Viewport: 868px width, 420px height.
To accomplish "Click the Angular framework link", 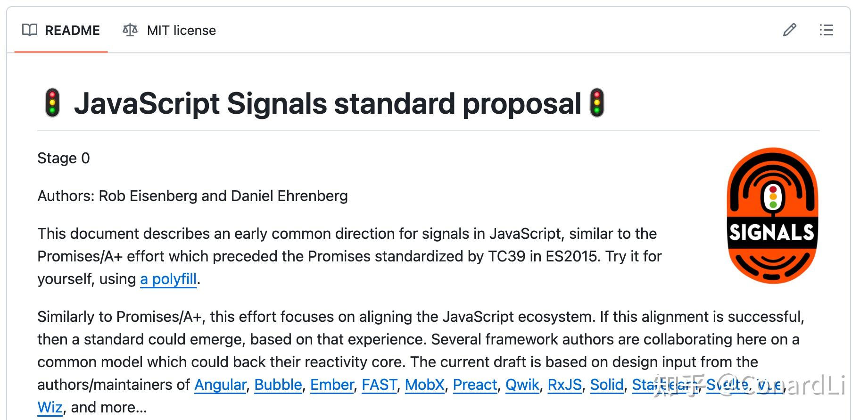I will 220,385.
